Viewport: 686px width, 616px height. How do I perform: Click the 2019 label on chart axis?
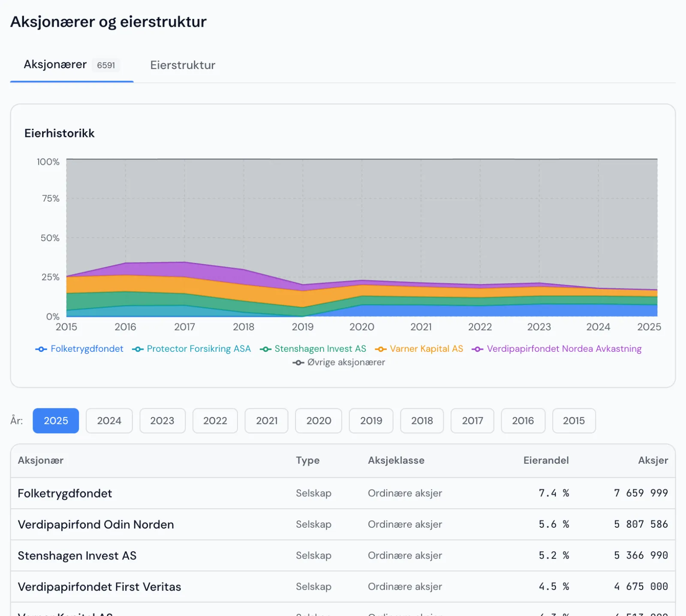303,327
